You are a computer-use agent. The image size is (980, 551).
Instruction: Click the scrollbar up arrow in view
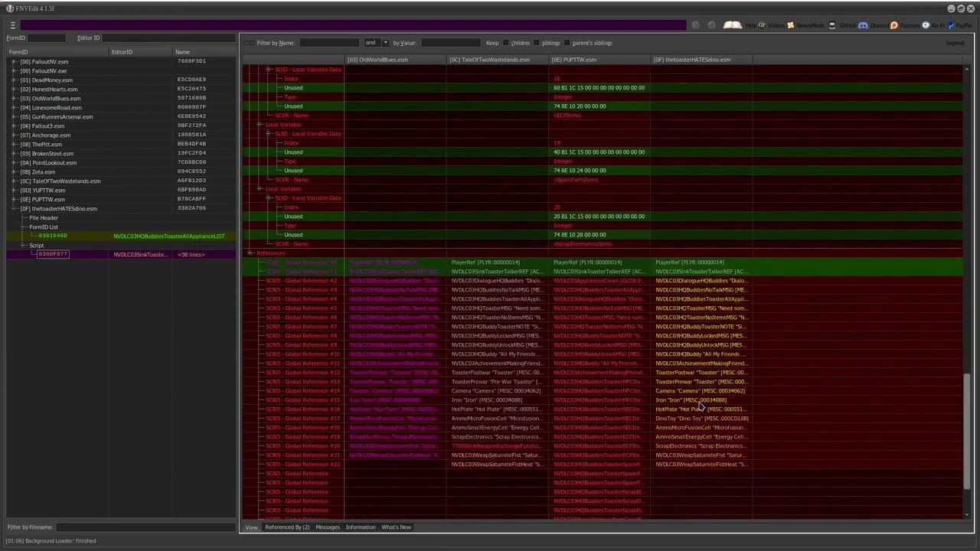tap(967, 69)
